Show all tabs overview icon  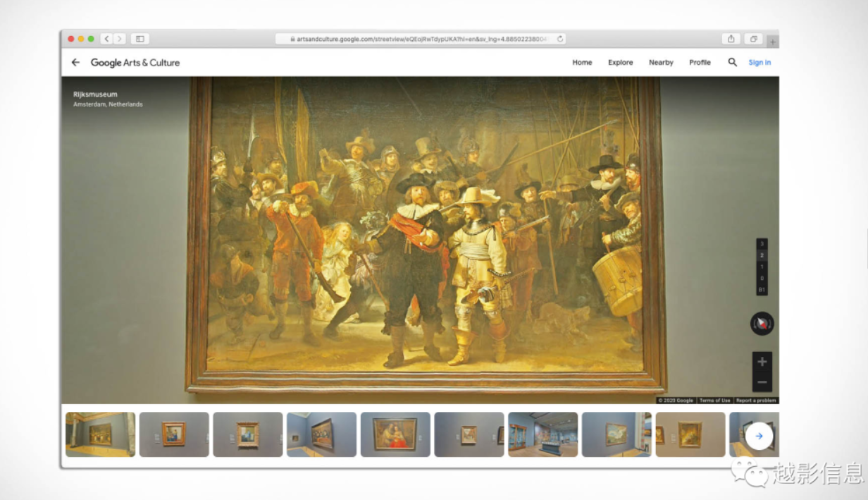coord(753,39)
